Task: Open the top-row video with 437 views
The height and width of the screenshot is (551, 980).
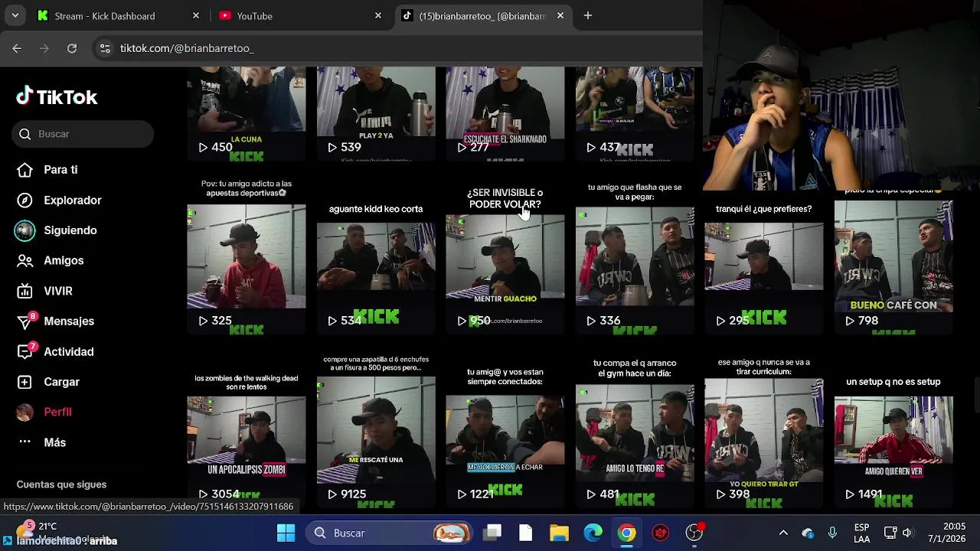Action: tap(635, 113)
